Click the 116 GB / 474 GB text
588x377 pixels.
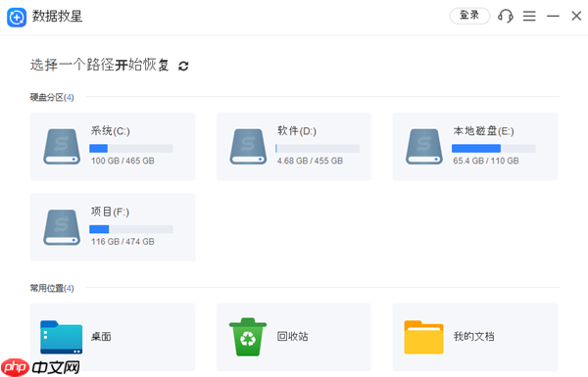coord(122,242)
